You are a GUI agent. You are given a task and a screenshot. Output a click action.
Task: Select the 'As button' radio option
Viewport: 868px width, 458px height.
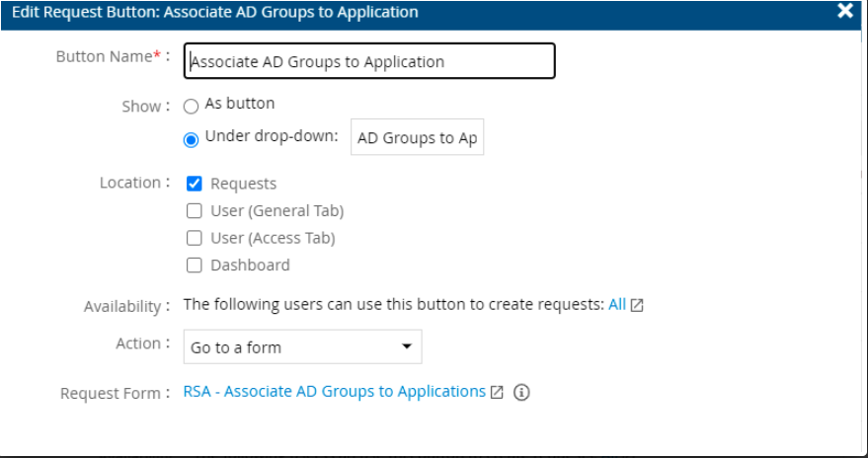192,106
